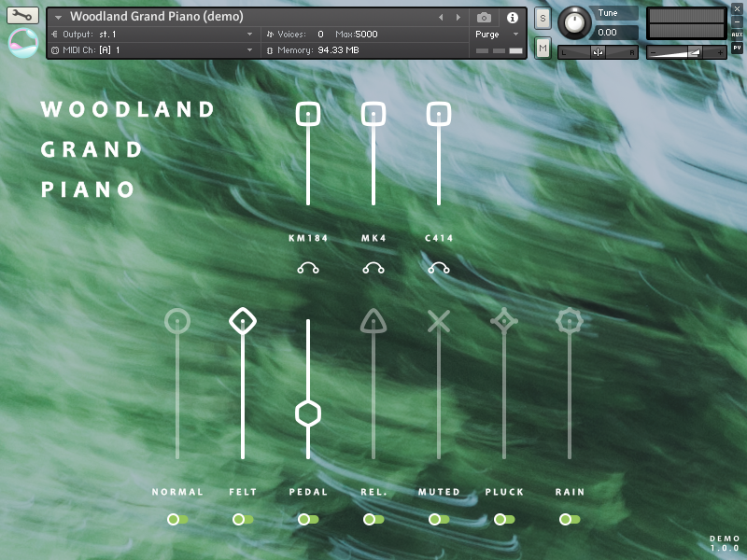Click the MIDI channel icon beside MIDI Ch
The height and width of the screenshot is (560, 747).
click(55, 50)
